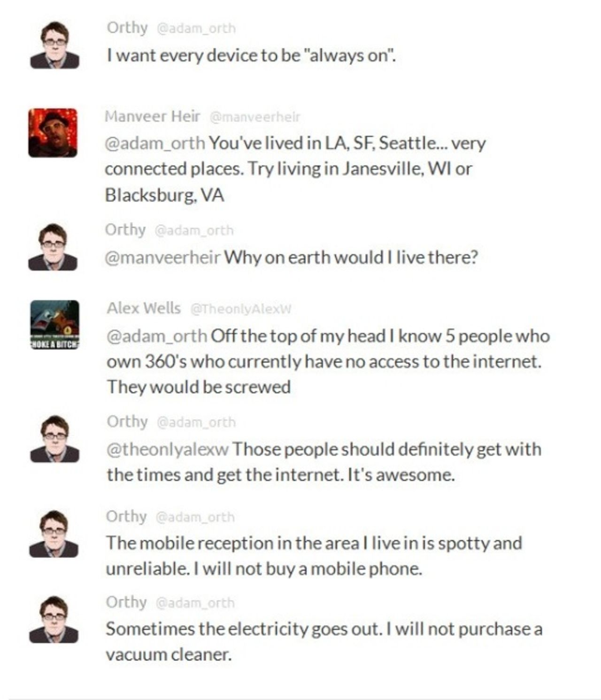Open the @manveerheir mention in Orthy's reply
The width and height of the screenshot is (601, 700).
162,257
